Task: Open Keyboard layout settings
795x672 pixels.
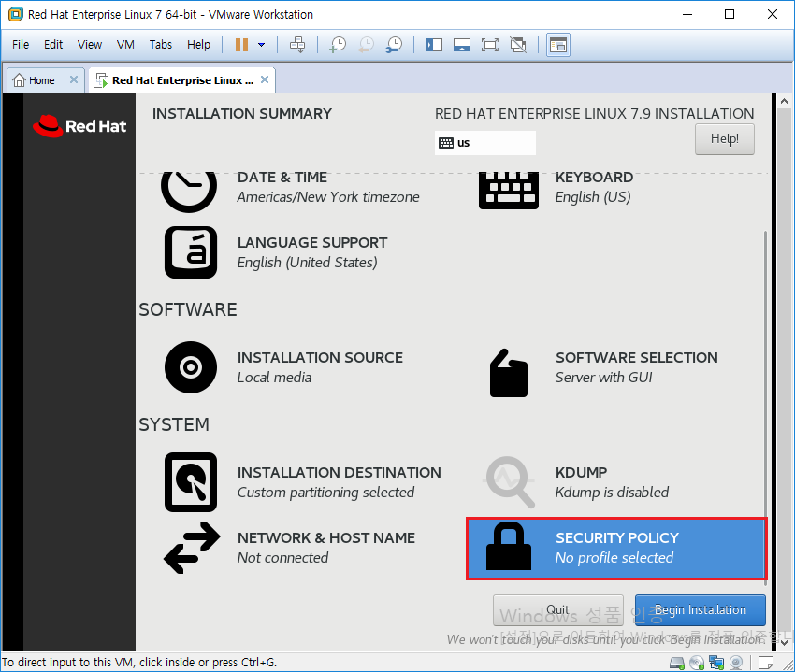Action: point(594,178)
